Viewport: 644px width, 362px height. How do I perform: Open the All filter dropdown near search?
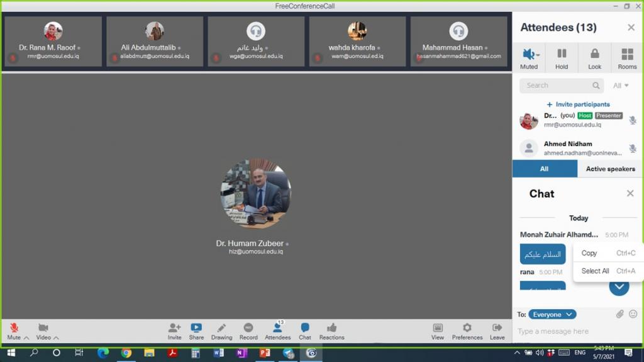pos(621,86)
